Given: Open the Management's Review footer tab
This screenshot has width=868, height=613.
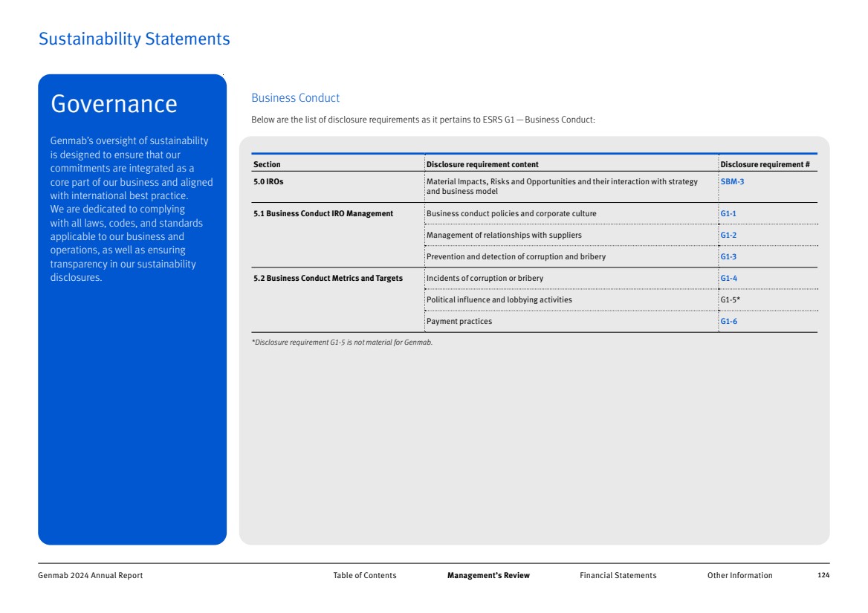Looking at the screenshot, I should (x=488, y=576).
